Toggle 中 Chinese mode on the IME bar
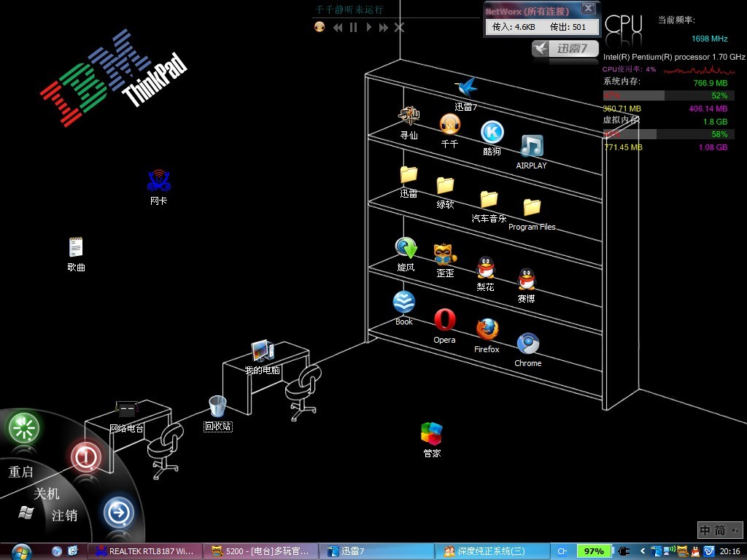This screenshot has height=560, width=747. pyautogui.click(x=705, y=530)
